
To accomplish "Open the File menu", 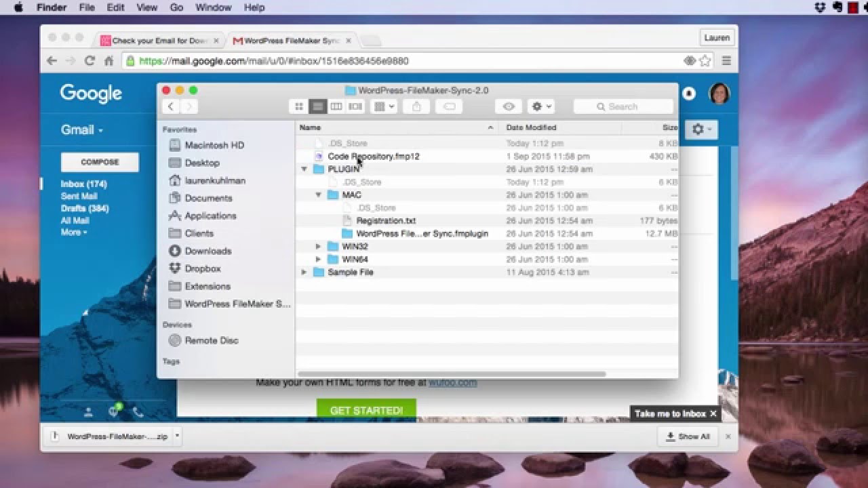I will [87, 7].
